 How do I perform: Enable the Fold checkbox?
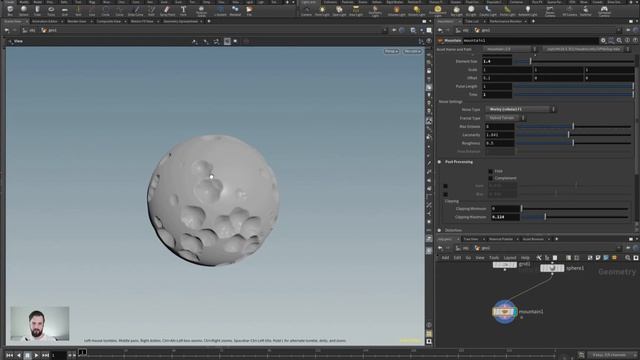(490, 171)
